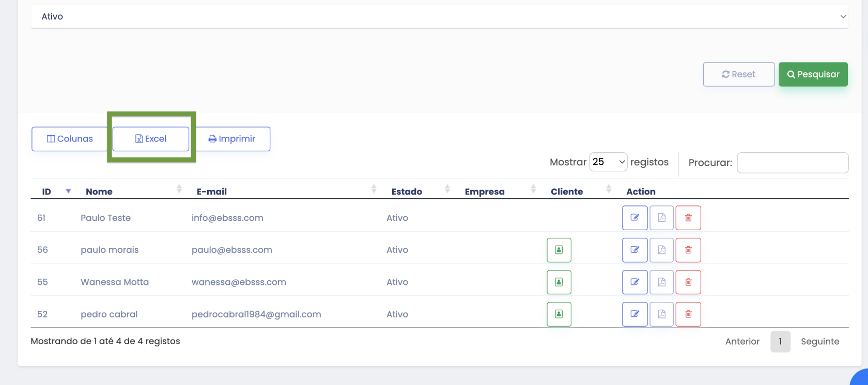Click Mostrando de 1 até 4 text
The width and height of the screenshot is (868, 385).
point(105,341)
